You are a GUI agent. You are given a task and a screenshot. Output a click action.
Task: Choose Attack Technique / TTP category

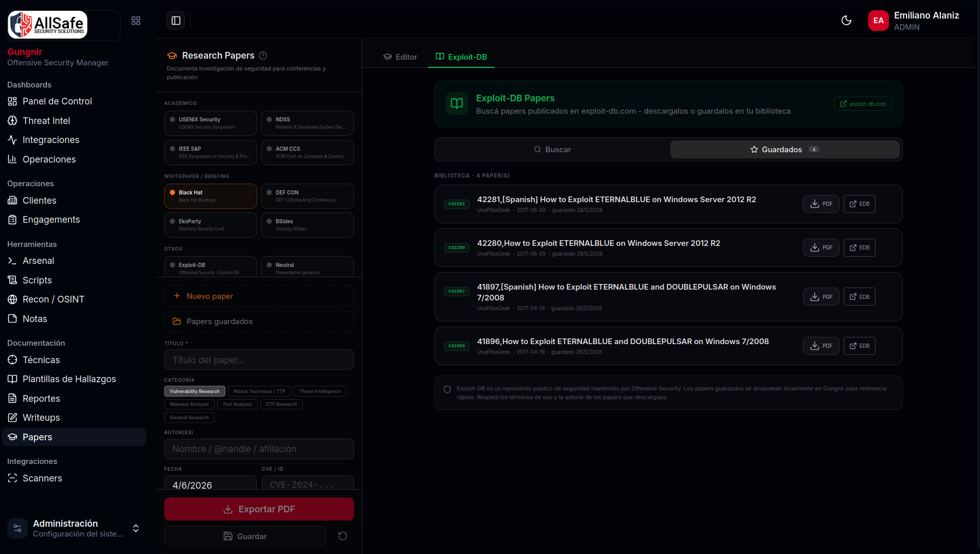259,391
